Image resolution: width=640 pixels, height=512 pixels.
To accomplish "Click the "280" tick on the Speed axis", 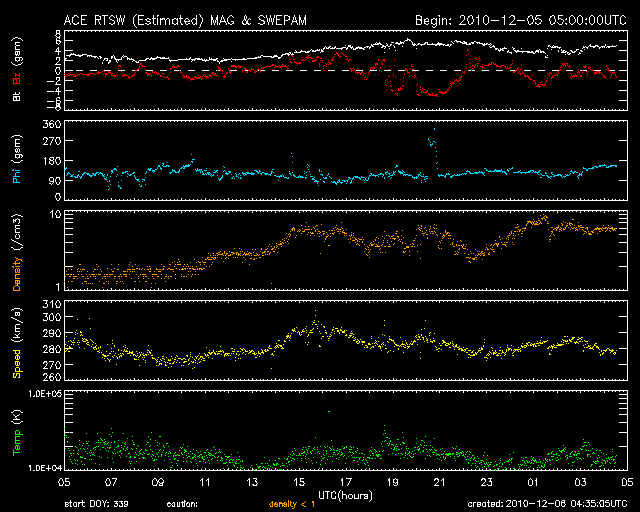I will [x=52, y=349].
